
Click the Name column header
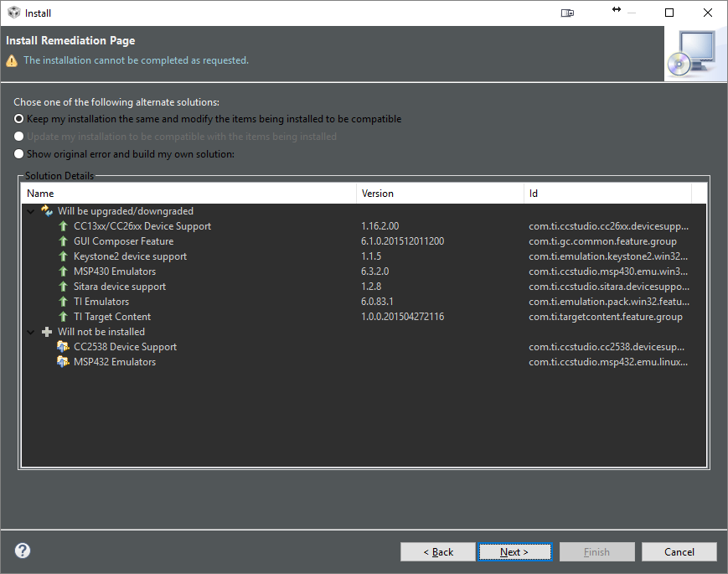[x=42, y=193]
